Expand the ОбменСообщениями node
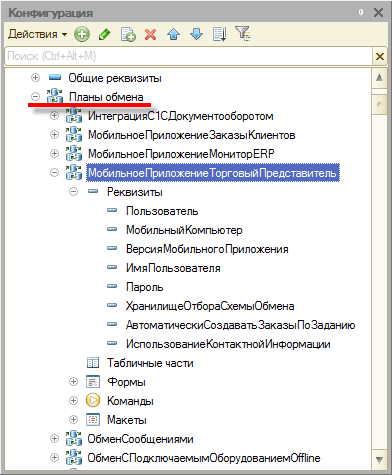Image resolution: width=392 pixels, height=475 pixels. [54, 439]
